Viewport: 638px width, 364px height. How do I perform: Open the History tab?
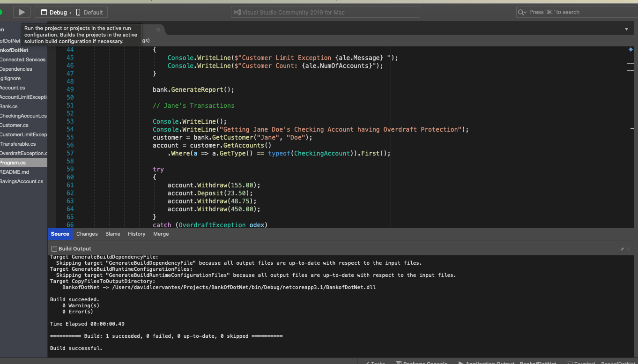[x=137, y=234]
